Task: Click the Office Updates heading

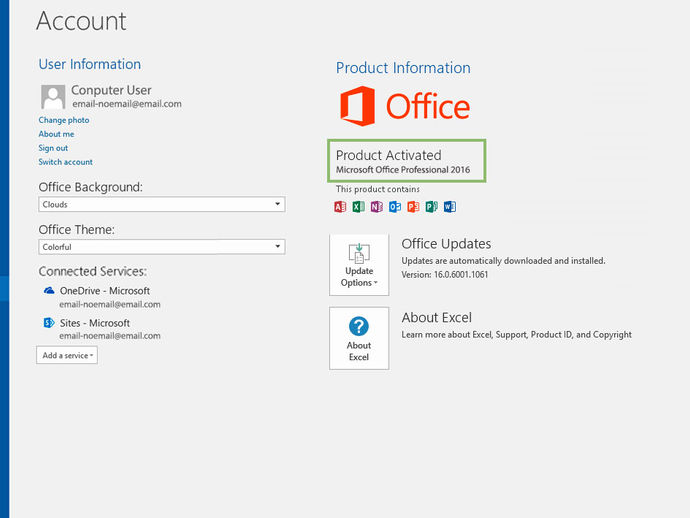Action: (x=446, y=244)
